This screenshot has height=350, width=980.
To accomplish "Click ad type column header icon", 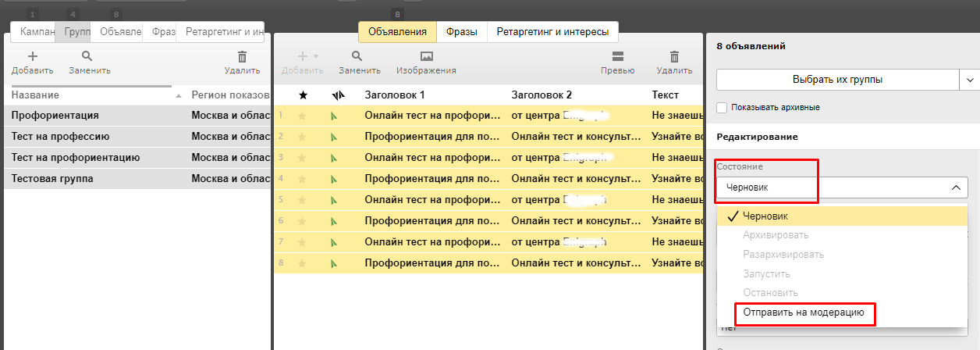I will 337,95.
